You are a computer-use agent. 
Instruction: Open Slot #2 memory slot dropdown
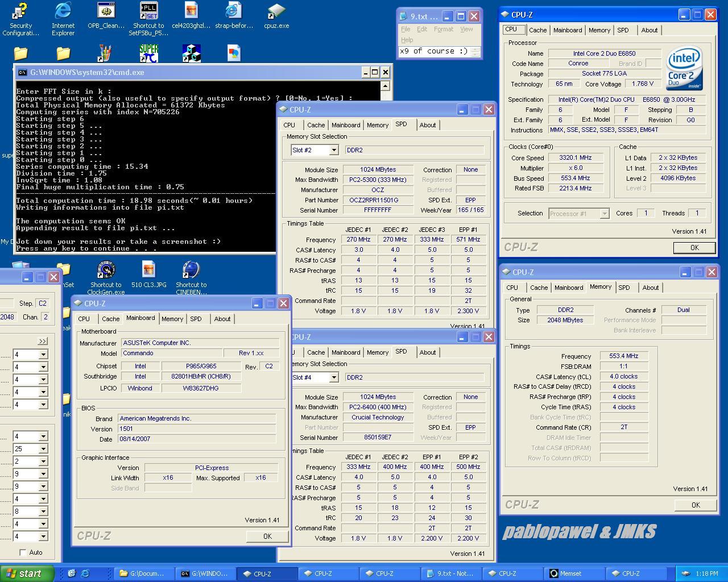pyautogui.click(x=334, y=150)
